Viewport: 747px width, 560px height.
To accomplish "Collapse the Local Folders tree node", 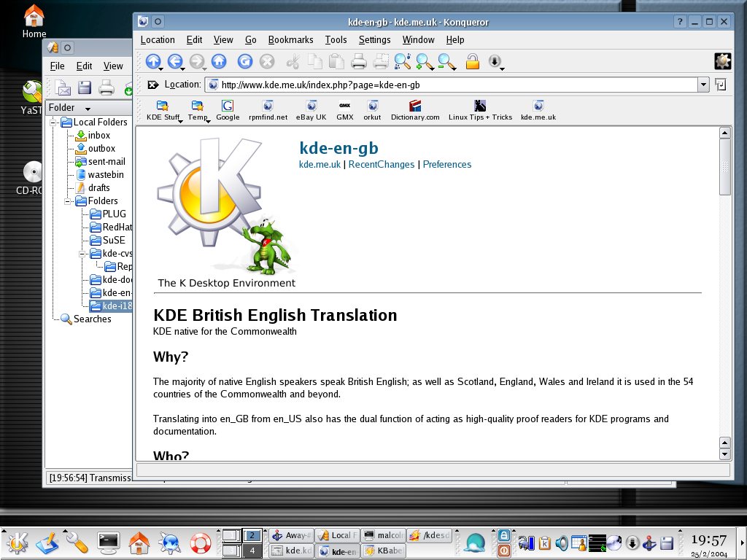I will click(x=54, y=122).
